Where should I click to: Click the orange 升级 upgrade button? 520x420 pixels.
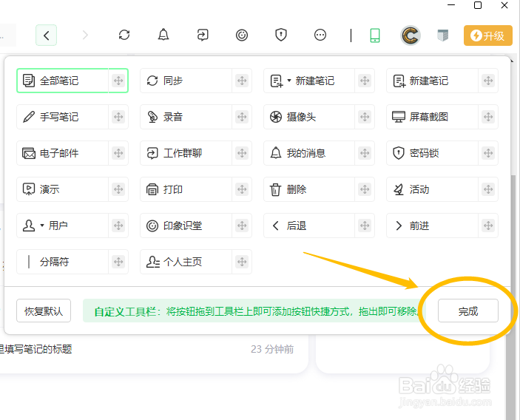488,35
